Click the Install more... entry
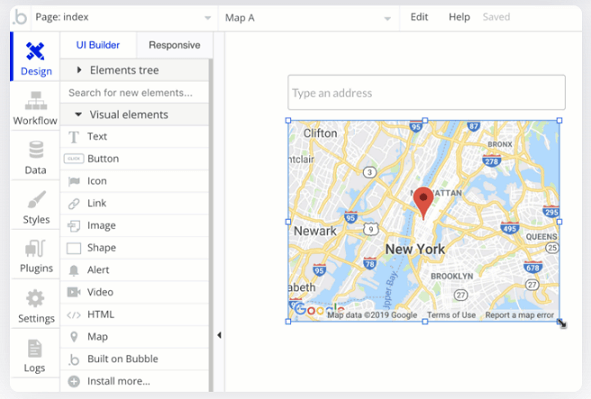This screenshot has width=591, height=399. click(x=134, y=381)
